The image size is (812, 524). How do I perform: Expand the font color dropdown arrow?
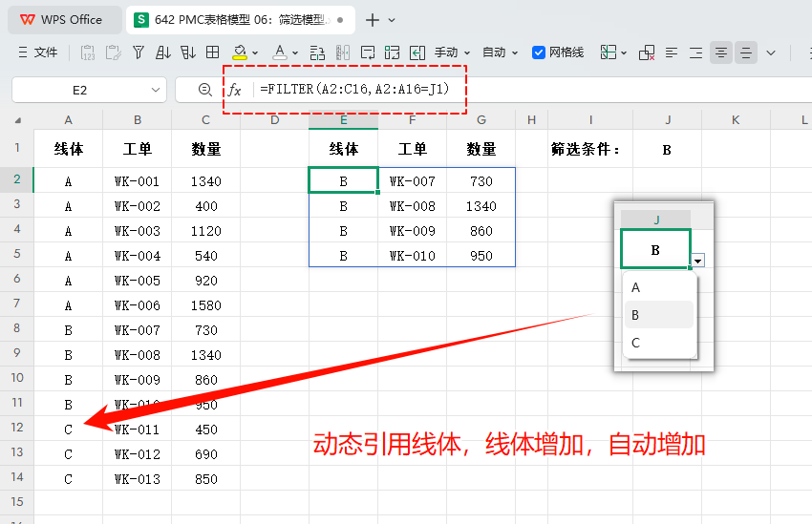tap(295, 52)
